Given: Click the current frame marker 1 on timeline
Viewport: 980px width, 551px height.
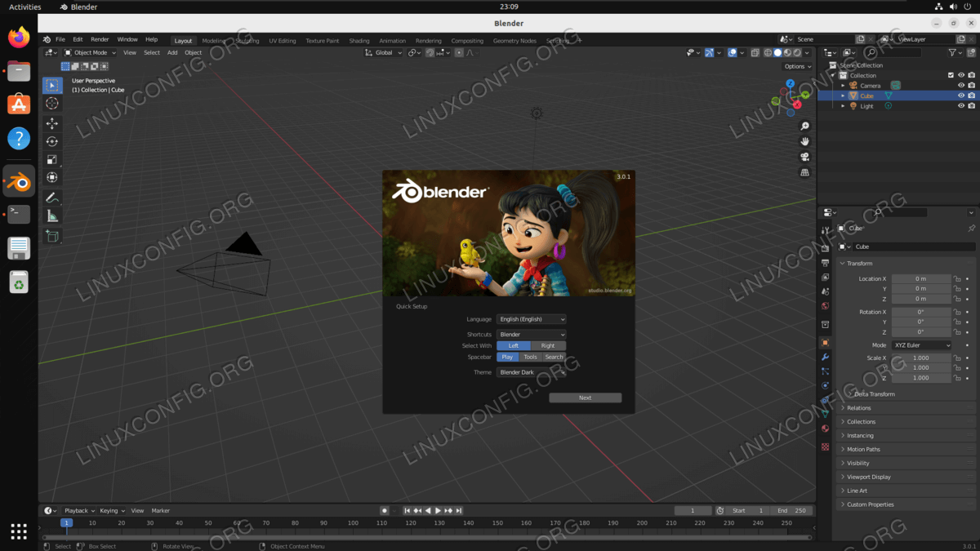Looking at the screenshot, I should click(x=67, y=522).
